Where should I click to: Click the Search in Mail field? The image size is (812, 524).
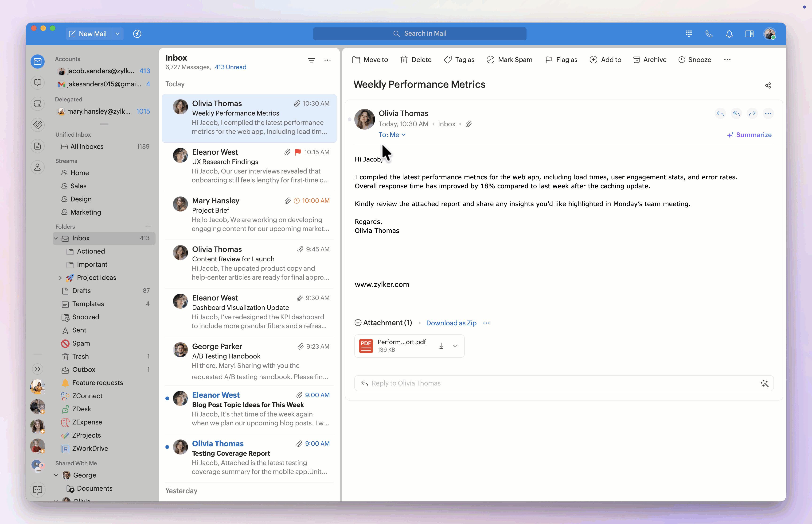point(419,34)
